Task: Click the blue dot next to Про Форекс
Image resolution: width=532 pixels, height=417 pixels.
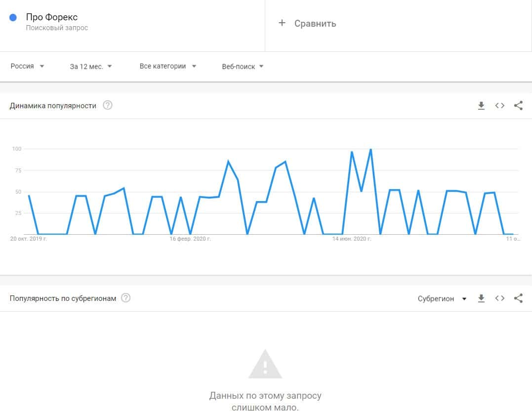Action: [13, 18]
